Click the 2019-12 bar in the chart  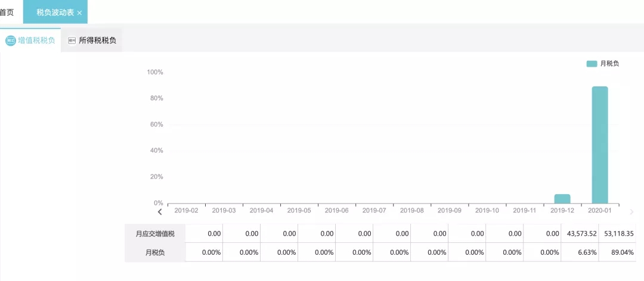(x=562, y=199)
